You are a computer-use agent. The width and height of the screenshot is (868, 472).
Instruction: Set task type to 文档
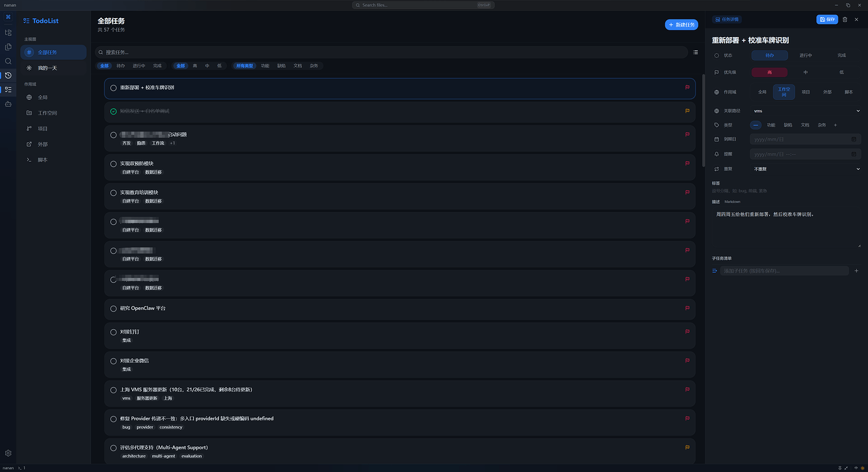(805, 125)
